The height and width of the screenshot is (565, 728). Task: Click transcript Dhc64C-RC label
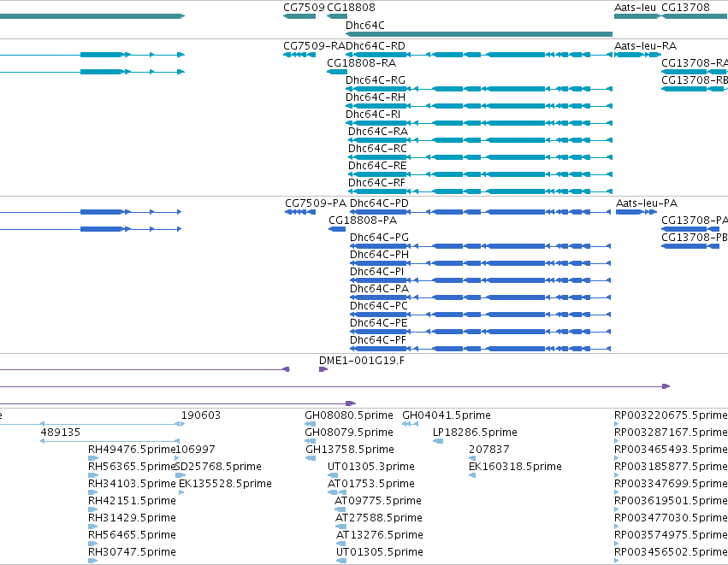377,149
